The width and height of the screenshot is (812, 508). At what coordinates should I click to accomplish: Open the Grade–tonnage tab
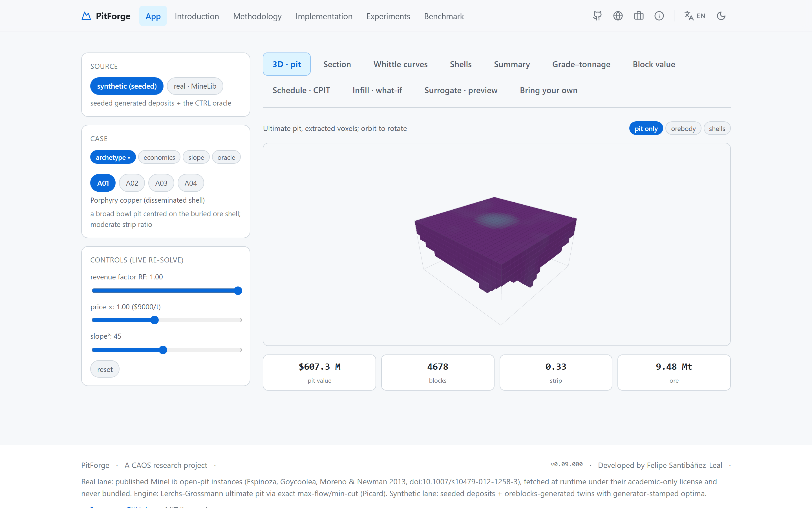[581, 64]
